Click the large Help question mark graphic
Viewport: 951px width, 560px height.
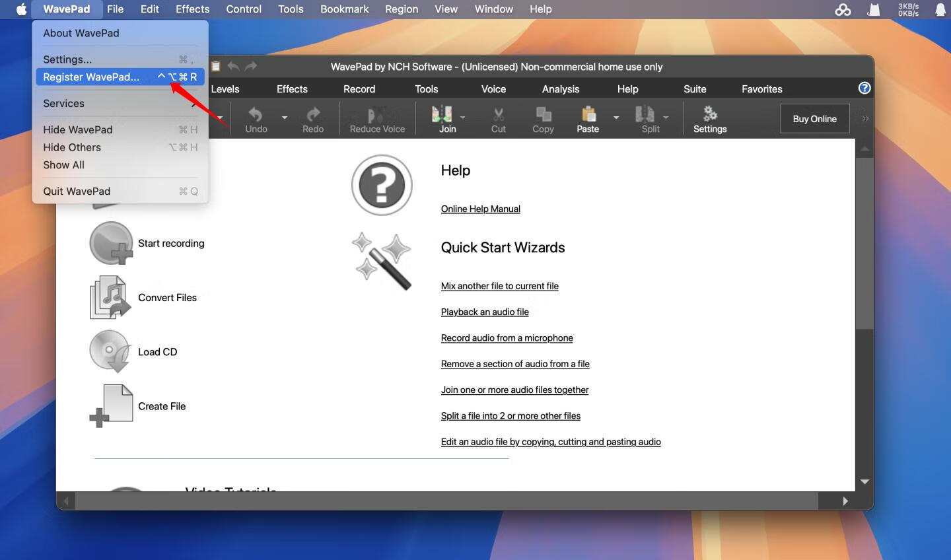tap(382, 185)
